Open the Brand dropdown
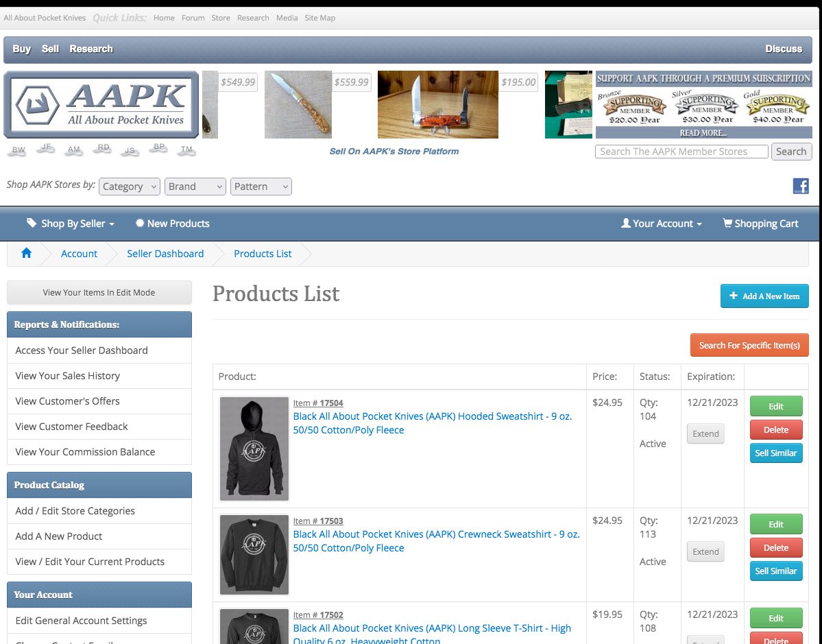 pos(195,187)
